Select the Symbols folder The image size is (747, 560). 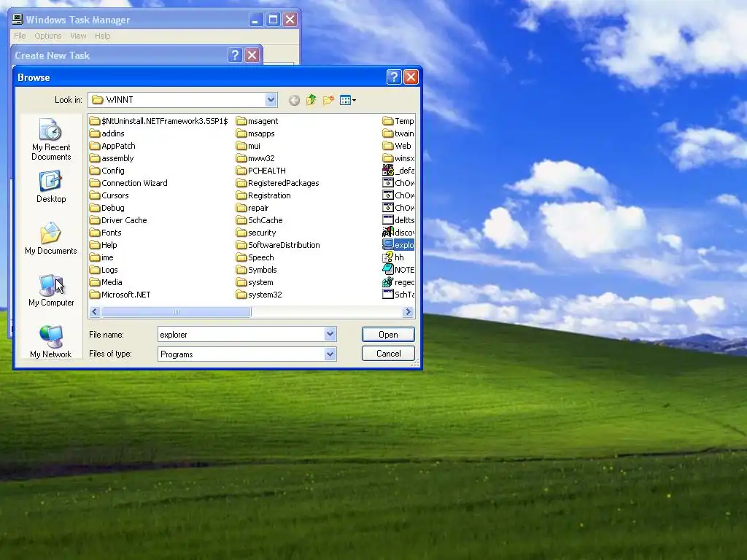point(257,270)
